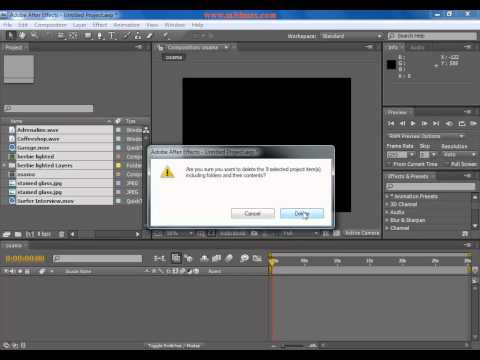The height and width of the screenshot is (360, 480).
Task: Click Interpret Footage icon in Project panel
Action: pyautogui.click(x=7, y=234)
